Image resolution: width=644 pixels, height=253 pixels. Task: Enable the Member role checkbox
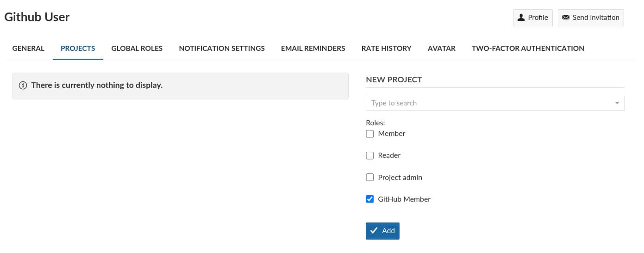tap(370, 134)
